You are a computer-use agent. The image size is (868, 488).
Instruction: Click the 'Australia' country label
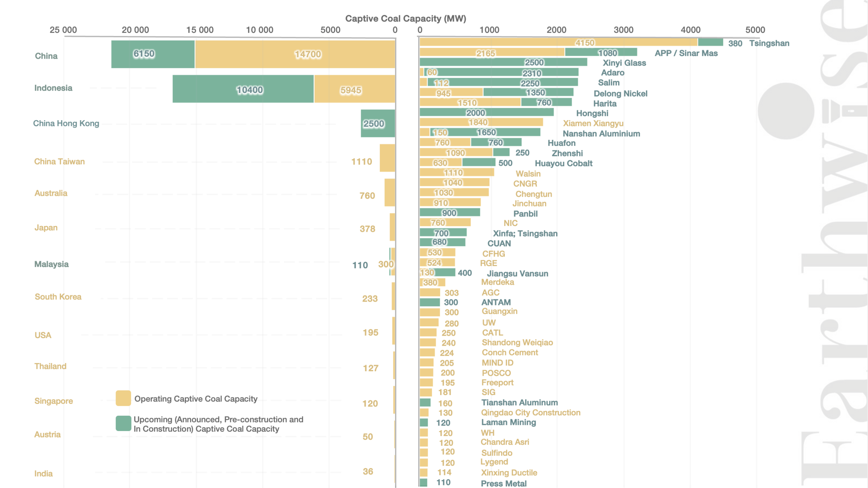[51, 193]
